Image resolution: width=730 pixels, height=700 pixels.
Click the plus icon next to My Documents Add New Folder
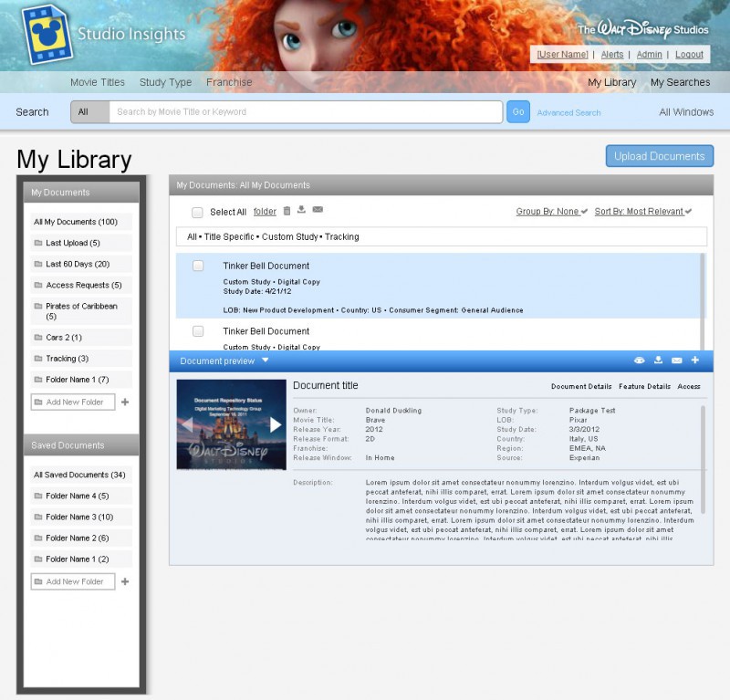point(125,402)
